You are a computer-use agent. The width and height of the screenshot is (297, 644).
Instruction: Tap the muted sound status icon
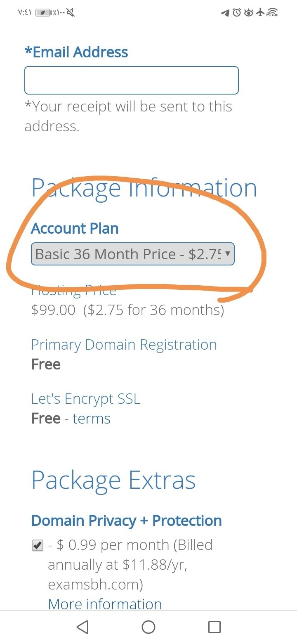click(70, 13)
